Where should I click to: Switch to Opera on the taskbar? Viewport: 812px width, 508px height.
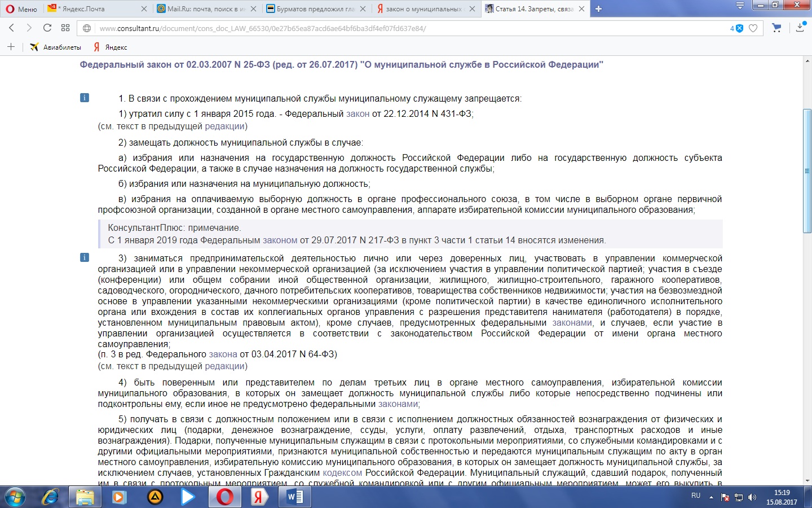pos(225,497)
